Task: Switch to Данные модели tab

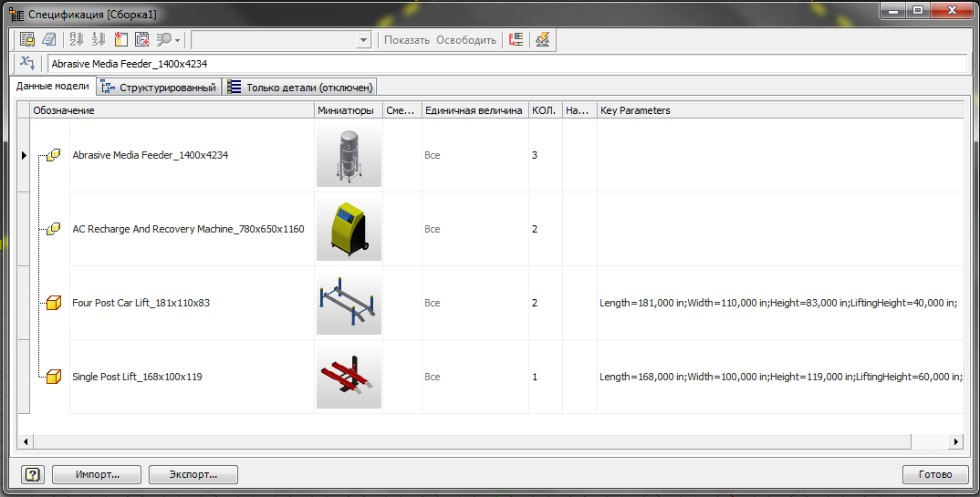Action: point(53,86)
